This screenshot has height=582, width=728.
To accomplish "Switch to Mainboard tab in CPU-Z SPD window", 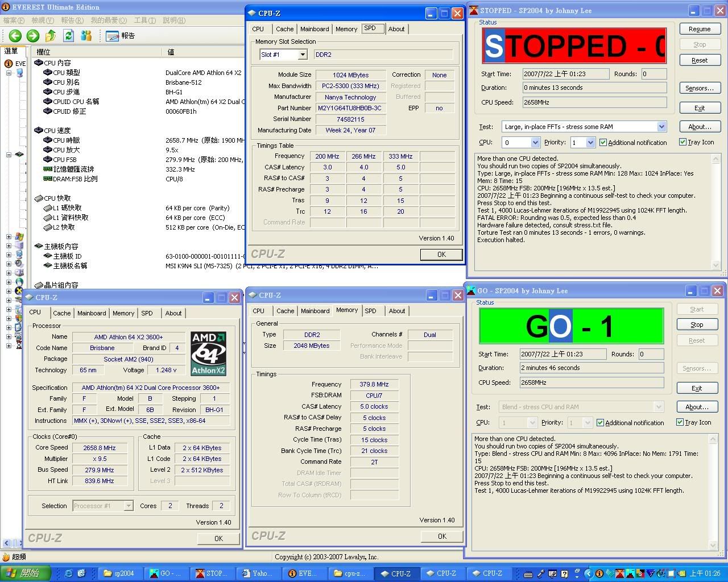I will (315, 29).
